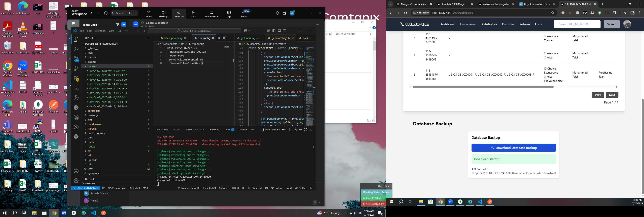
Task: Click the Kill Terminal trash icon
Action: (x=295, y=130)
